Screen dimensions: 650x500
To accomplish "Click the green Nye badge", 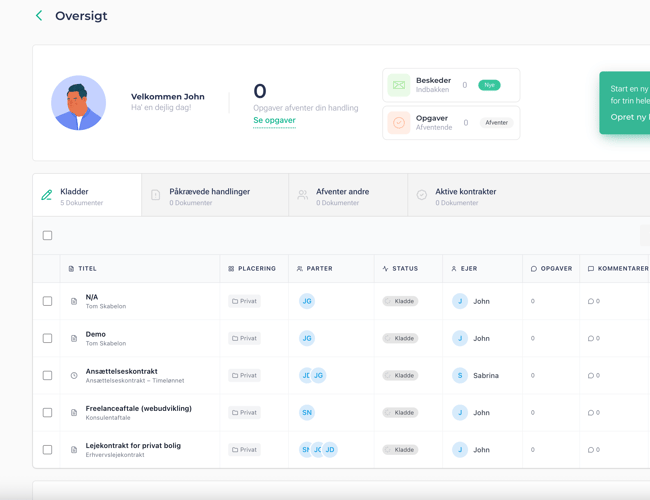I will click(x=489, y=85).
